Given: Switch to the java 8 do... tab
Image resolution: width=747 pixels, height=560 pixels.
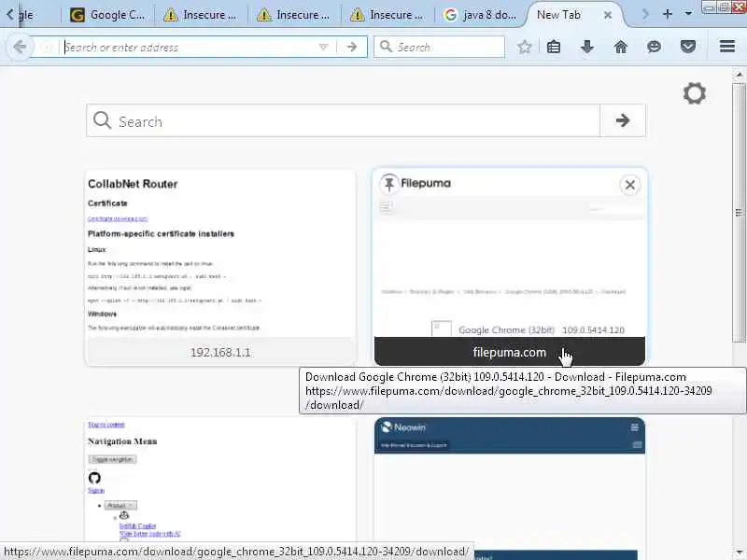Looking at the screenshot, I should click(480, 15).
